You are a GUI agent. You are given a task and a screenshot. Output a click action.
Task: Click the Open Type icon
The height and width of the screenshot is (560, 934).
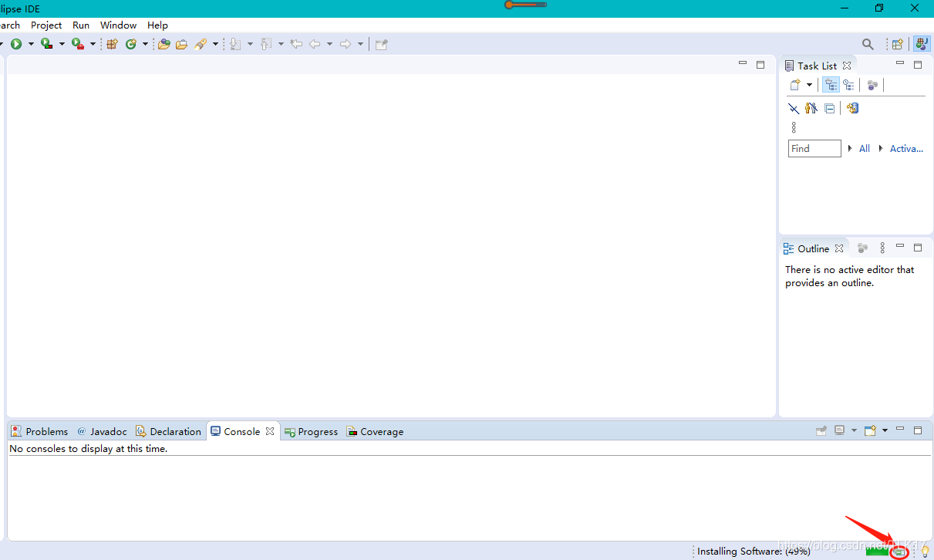click(x=164, y=44)
